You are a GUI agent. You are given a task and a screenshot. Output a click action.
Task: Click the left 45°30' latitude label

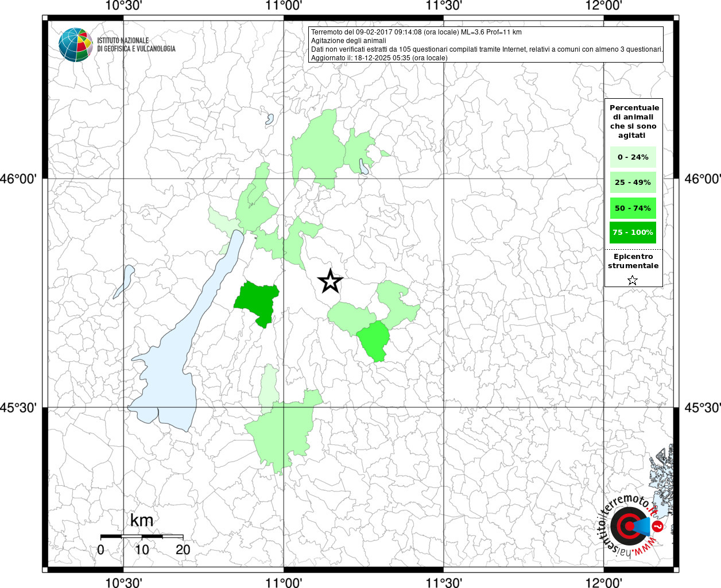tap(18, 408)
